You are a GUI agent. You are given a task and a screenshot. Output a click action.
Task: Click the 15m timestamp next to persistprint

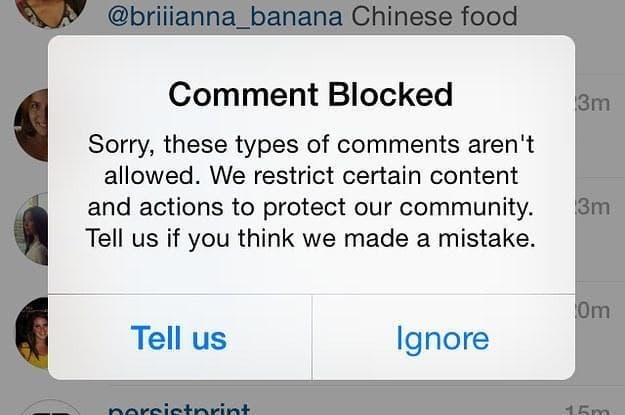[587, 410]
